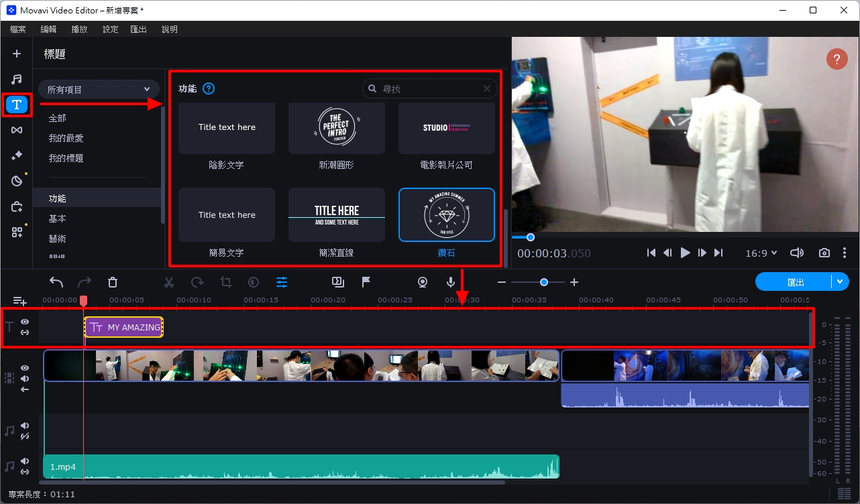Viewport: 860px width, 504px height.
Task: Click the music note audio tab
Action: pos(17,79)
